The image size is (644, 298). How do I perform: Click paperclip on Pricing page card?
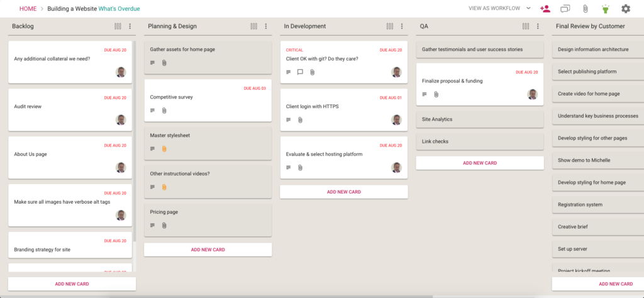coord(164,225)
